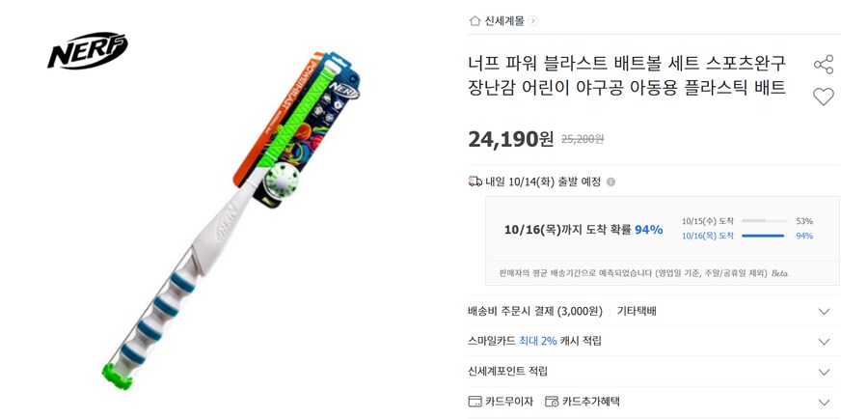This screenshot has height=419, width=868.
Task: Click the product title text
Action: pyautogui.click(x=627, y=75)
